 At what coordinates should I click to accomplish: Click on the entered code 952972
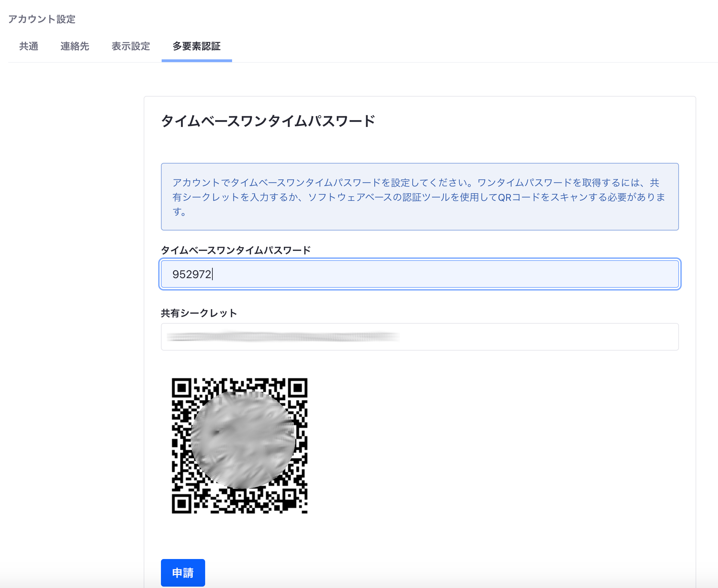[x=192, y=274]
